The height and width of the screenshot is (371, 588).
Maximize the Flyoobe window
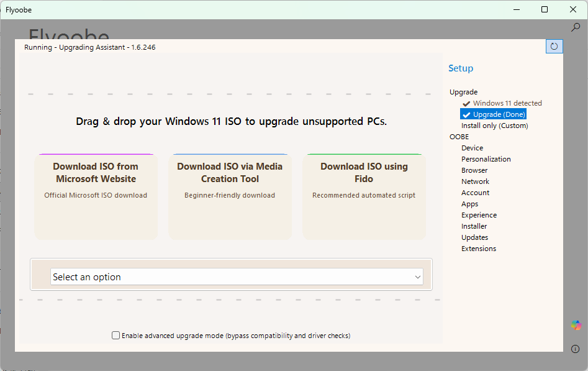coord(545,9)
